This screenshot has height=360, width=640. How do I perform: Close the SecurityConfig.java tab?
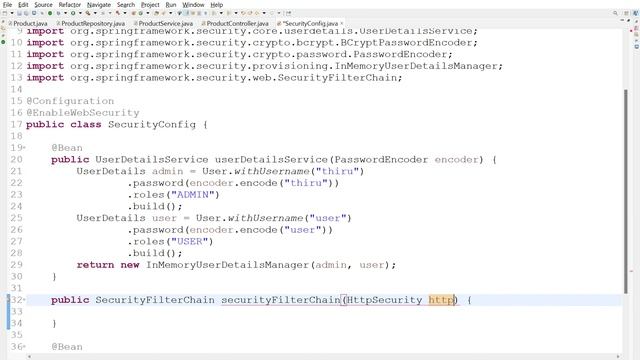tap(342, 23)
